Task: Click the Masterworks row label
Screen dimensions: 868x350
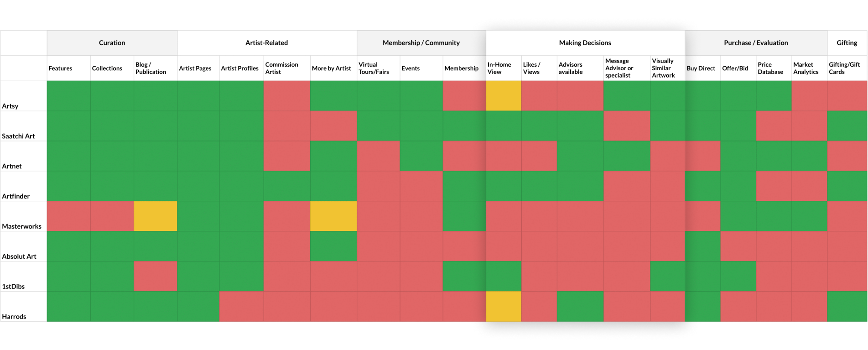Action: [21, 226]
